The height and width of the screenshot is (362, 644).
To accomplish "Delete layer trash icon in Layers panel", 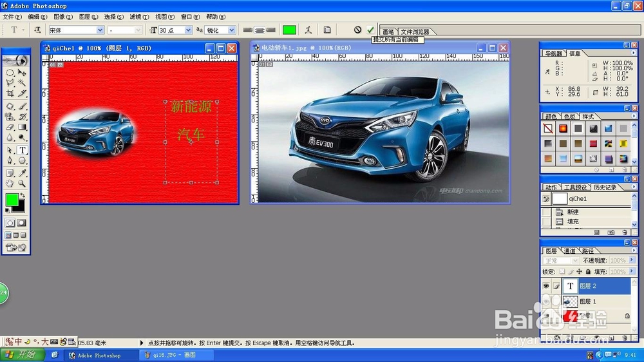I will (x=625, y=338).
